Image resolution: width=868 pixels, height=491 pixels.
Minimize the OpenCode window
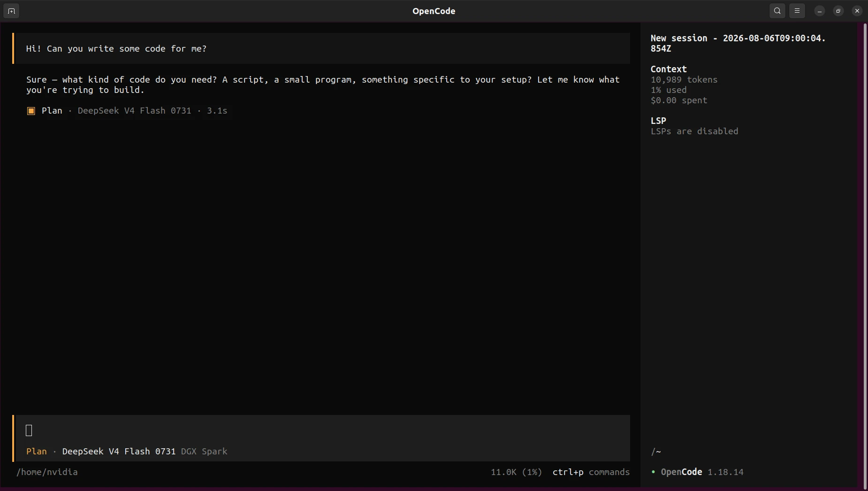820,11
